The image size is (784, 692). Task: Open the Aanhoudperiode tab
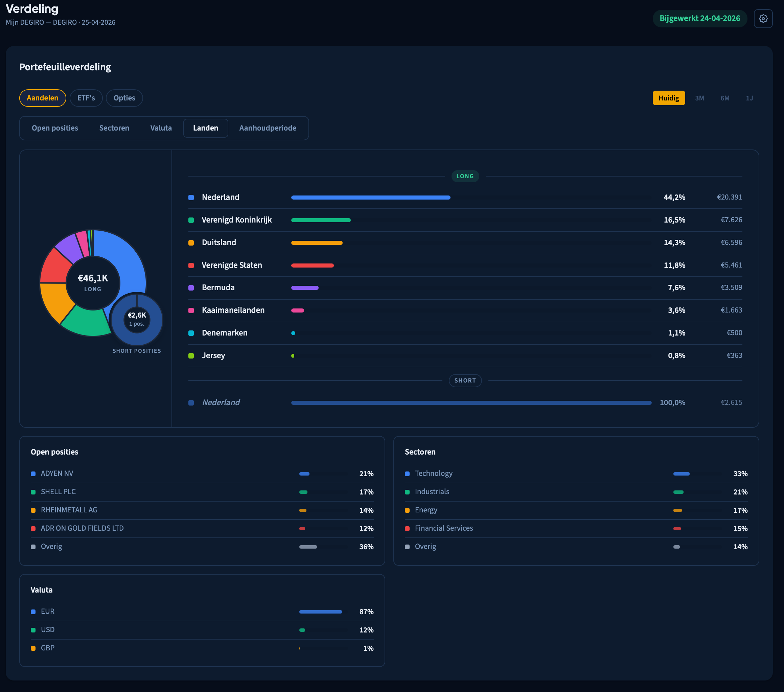point(267,128)
